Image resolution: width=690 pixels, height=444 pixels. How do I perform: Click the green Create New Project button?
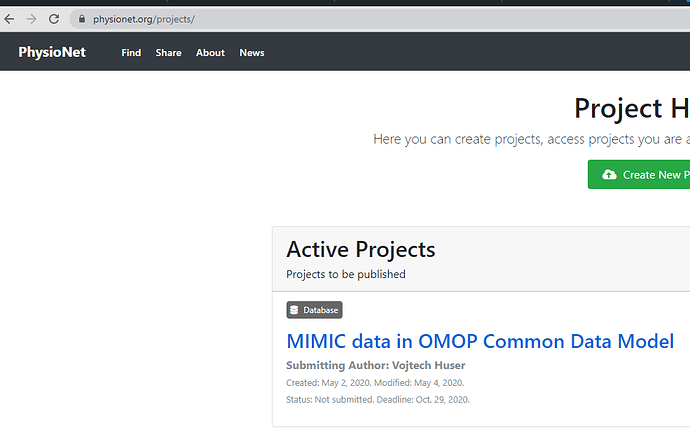coord(639,175)
